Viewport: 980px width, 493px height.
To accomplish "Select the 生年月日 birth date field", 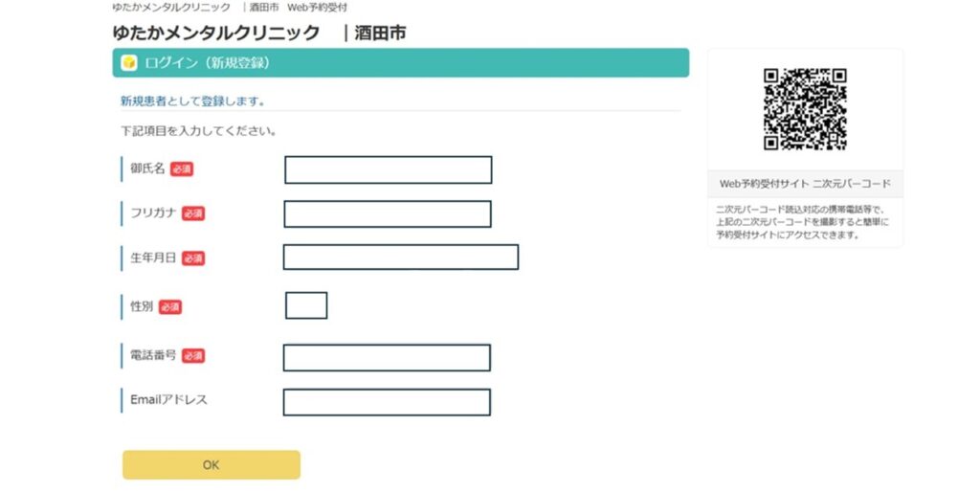I will point(401,258).
